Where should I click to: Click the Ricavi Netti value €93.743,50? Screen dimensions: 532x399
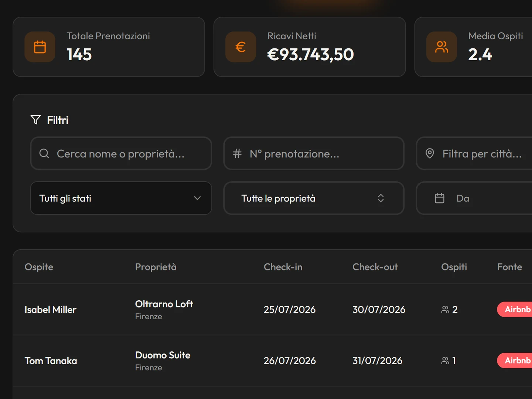pos(311,54)
